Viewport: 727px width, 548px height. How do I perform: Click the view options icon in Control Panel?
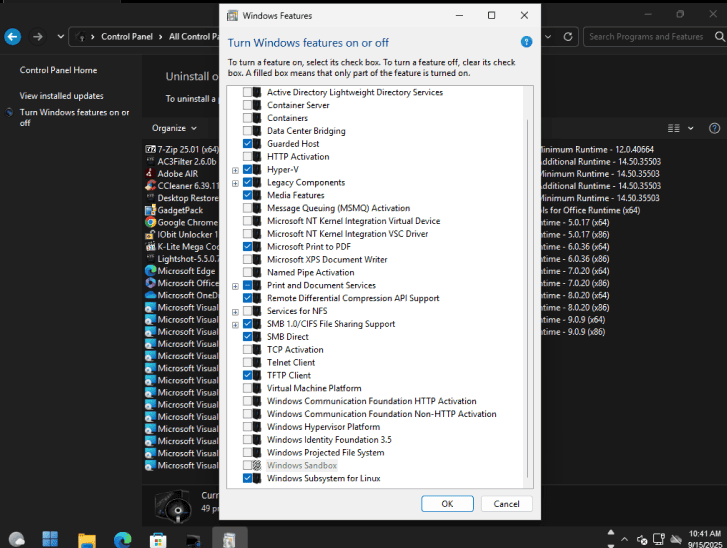674,128
